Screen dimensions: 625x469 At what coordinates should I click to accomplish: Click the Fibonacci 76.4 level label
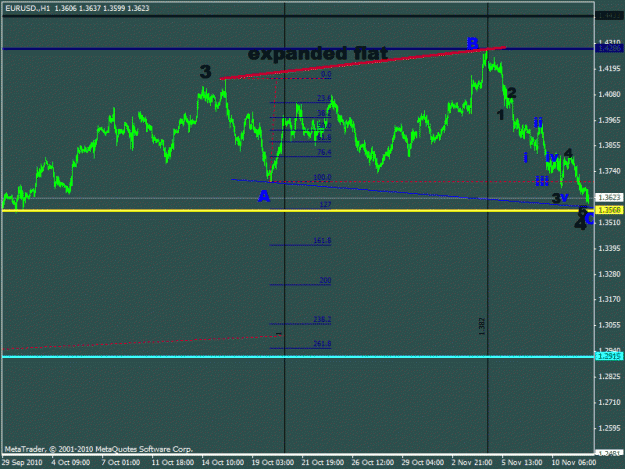(324, 152)
